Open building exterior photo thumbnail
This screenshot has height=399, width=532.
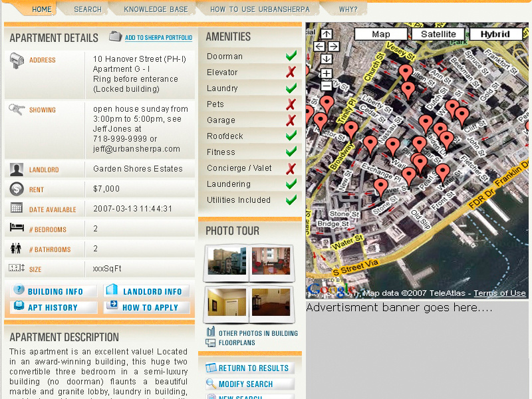[227, 261]
